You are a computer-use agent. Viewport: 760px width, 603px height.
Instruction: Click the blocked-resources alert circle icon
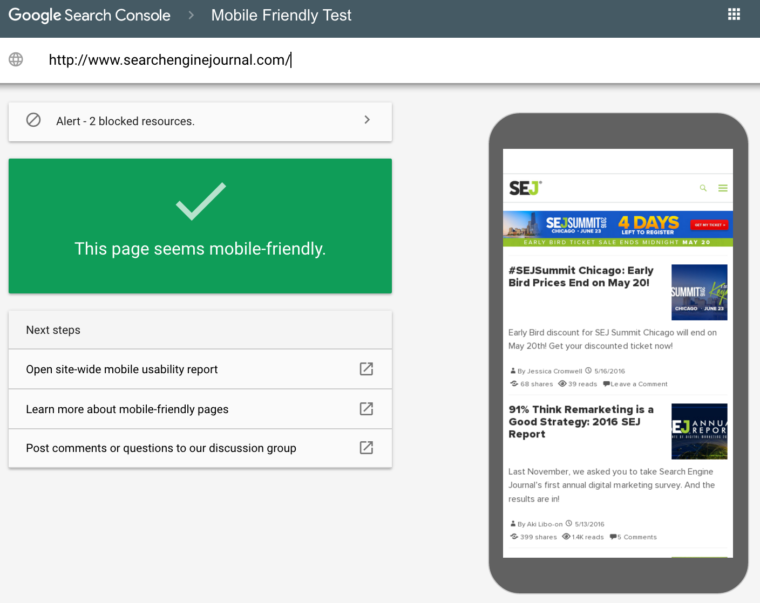tap(33, 120)
